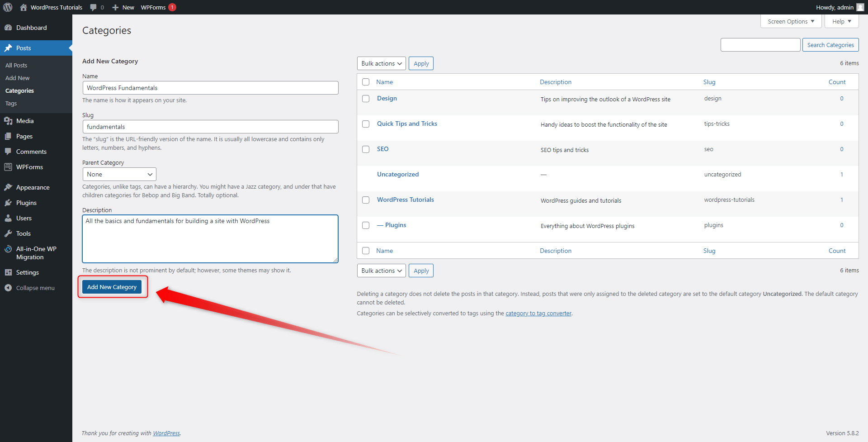Open top Bulk actions dropdown

[x=381, y=63]
